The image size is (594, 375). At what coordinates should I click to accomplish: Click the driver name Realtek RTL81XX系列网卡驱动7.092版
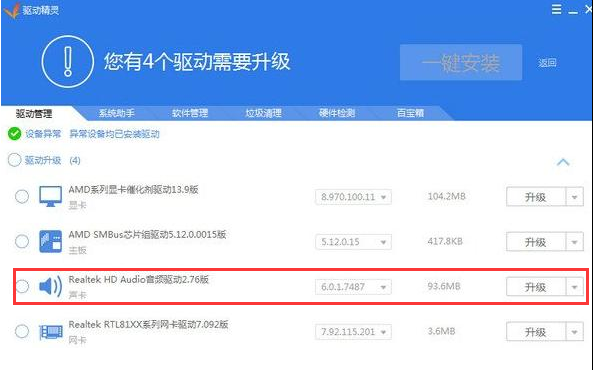148,324
